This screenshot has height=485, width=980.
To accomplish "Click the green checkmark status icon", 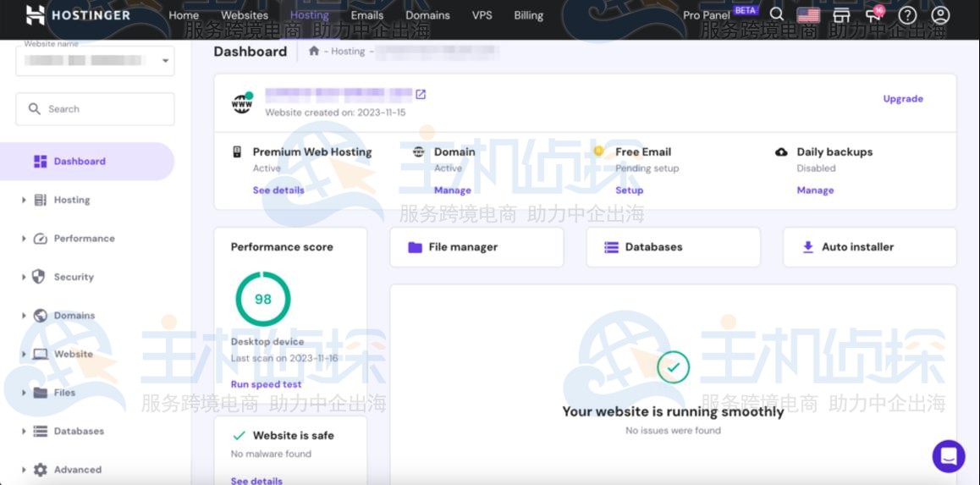I will point(673,367).
